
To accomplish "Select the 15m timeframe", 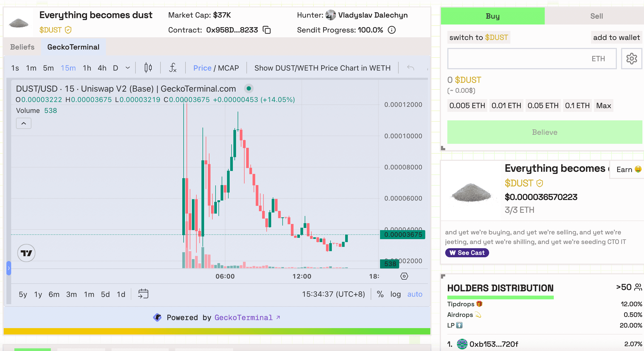I will pyautogui.click(x=68, y=68).
